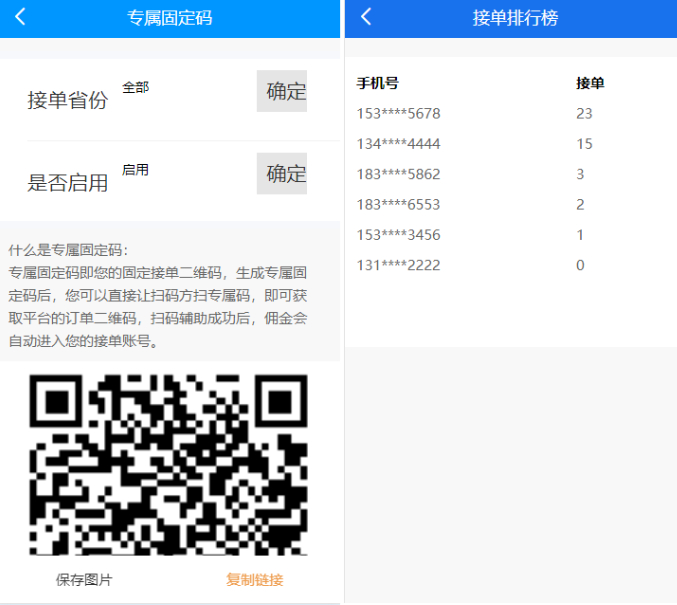Screen dimensions: 677x605
Task: Confirm the 是否启用 setting with 确定
Action: coord(282,174)
